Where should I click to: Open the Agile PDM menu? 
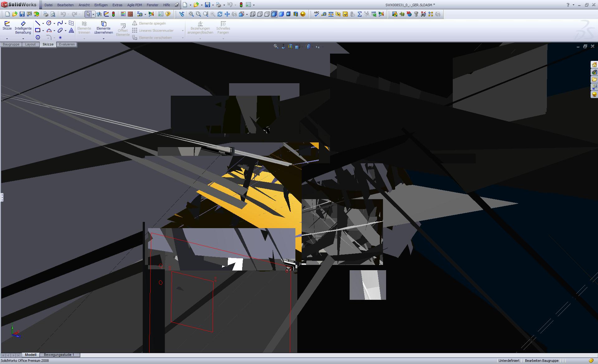coord(135,5)
